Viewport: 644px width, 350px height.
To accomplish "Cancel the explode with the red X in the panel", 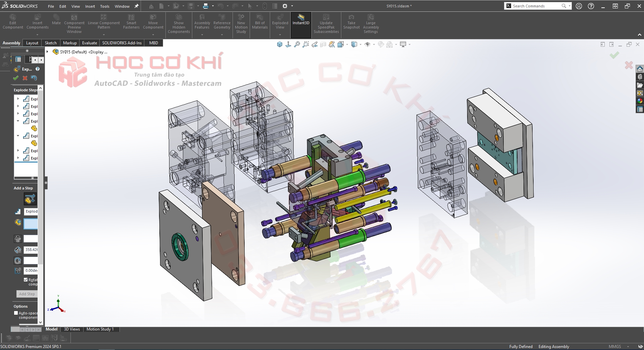I will pyautogui.click(x=25, y=78).
